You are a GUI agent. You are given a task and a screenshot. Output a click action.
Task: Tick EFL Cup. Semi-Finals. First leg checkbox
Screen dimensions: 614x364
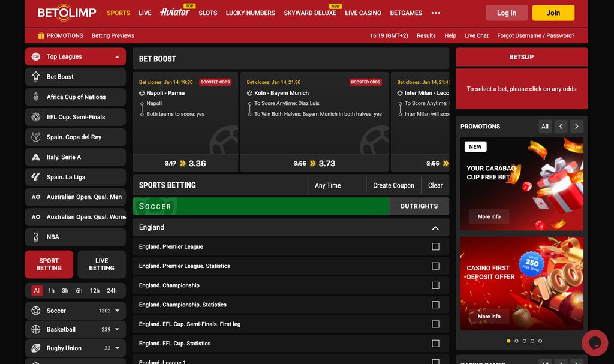[x=435, y=324]
